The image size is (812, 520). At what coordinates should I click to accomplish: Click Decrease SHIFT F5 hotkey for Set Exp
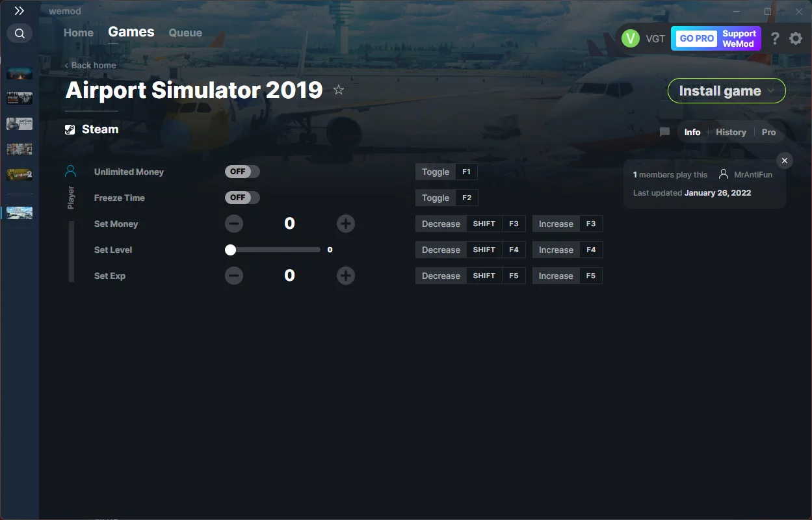point(471,276)
